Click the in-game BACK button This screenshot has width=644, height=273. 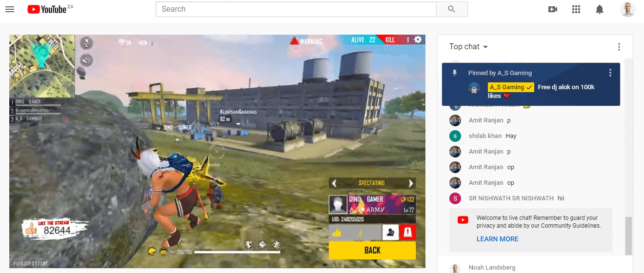coord(372,250)
